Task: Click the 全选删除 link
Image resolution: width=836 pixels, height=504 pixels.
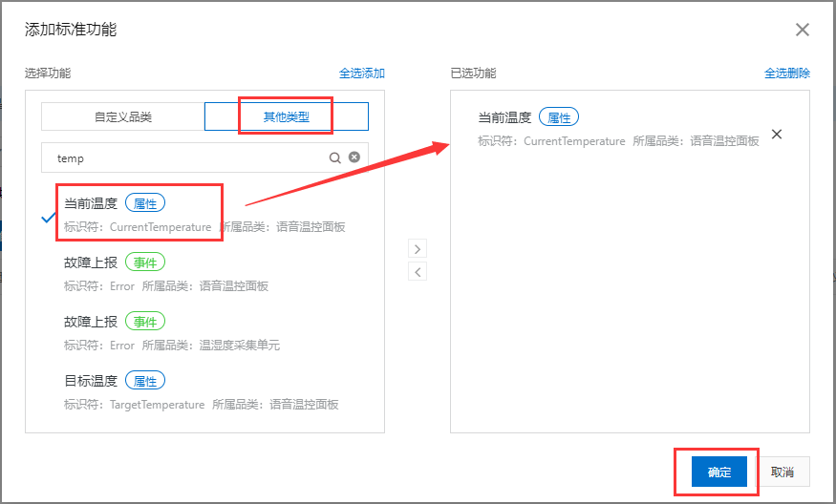Action: pos(786,73)
